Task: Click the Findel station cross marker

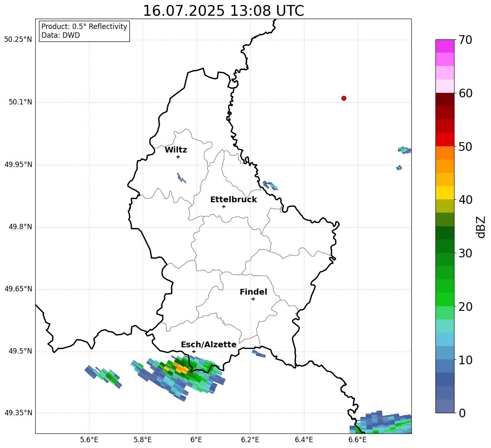Action: (253, 299)
